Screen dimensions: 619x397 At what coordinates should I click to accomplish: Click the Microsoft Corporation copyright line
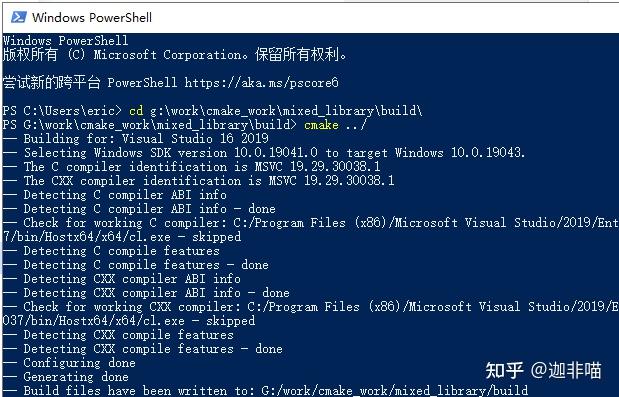click(174, 54)
